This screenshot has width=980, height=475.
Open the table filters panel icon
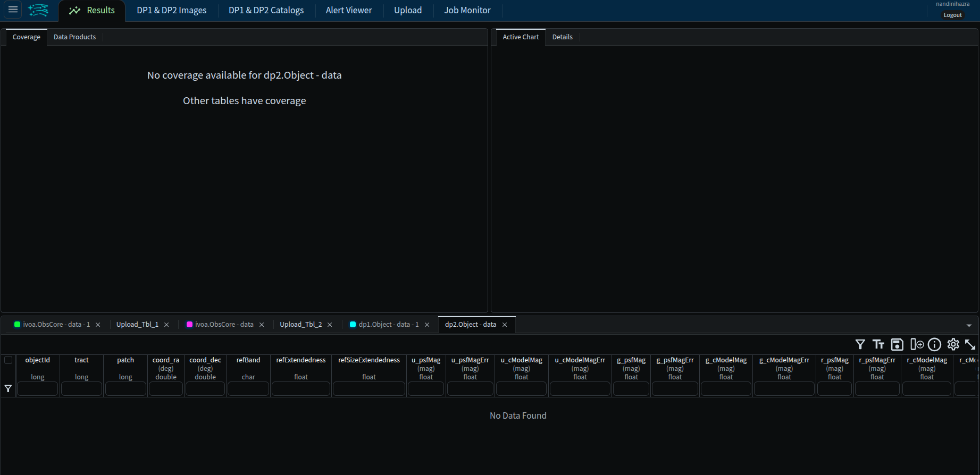tap(860, 344)
